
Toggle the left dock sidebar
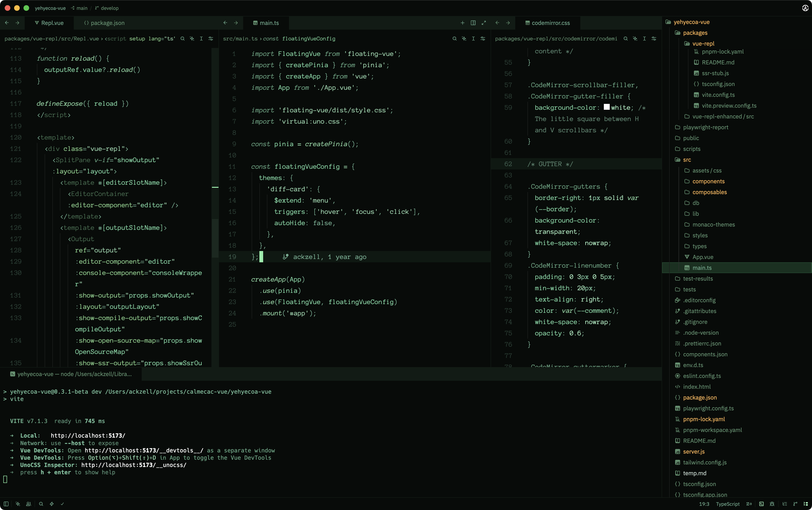pos(6,504)
